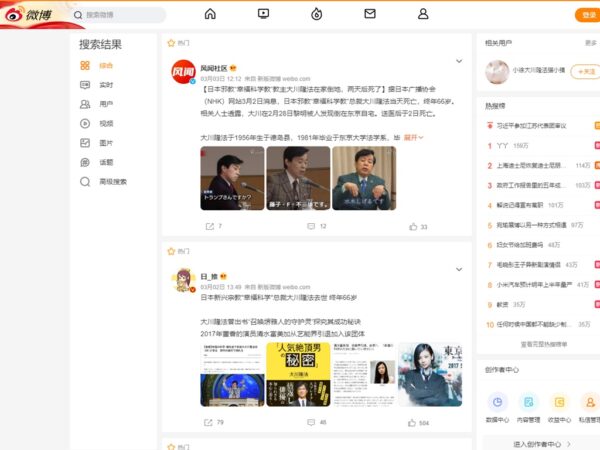Click the search box in the header
The height and width of the screenshot is (450, 600).
[x=120, y=15]
